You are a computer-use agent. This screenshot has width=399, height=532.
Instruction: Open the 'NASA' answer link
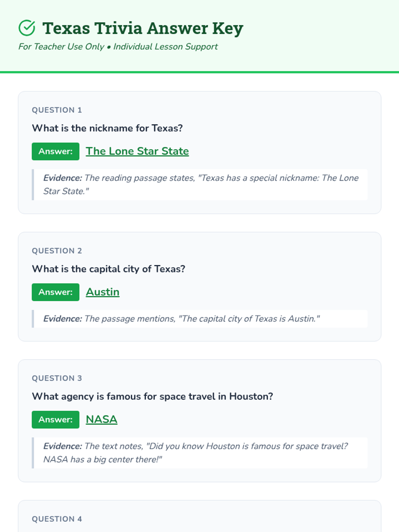[101, 419]
